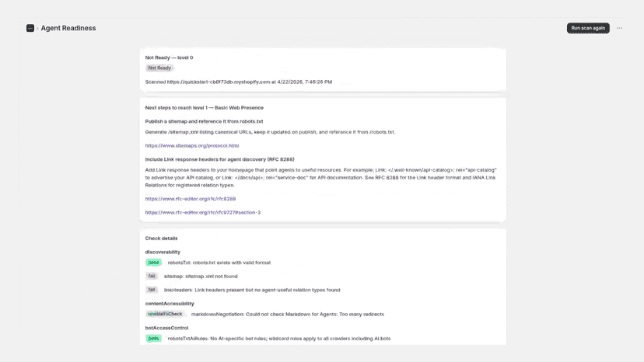Viewport: 644px width, 362px height.
Task: Click the fail badge next to linkHeaders
Action: click(152, 290)
